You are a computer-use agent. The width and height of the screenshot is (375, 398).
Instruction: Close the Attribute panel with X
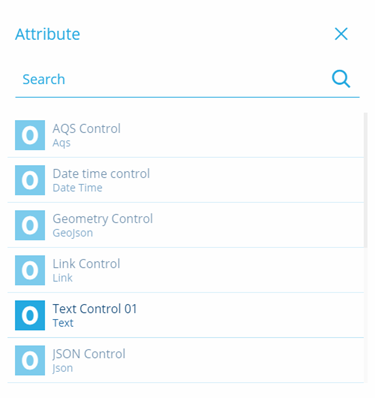(341, 34)
